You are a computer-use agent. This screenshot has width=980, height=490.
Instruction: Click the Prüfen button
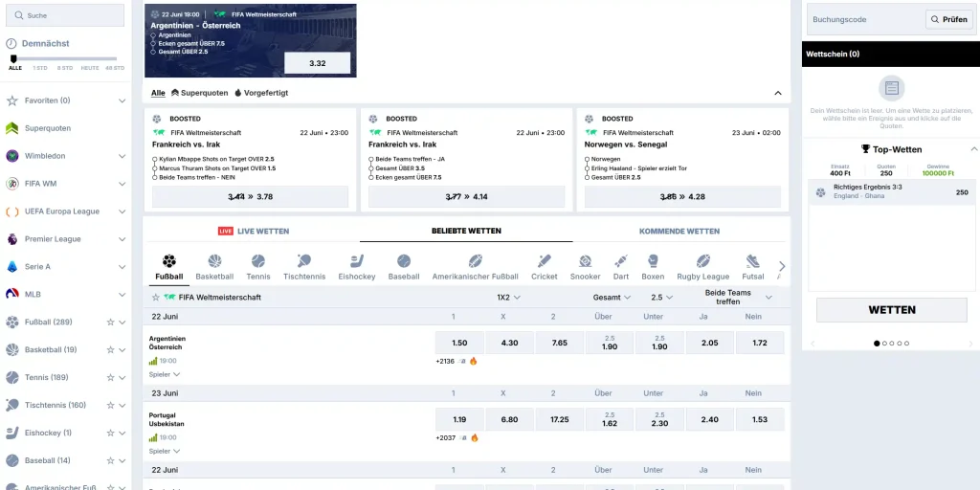pos(948,19)
